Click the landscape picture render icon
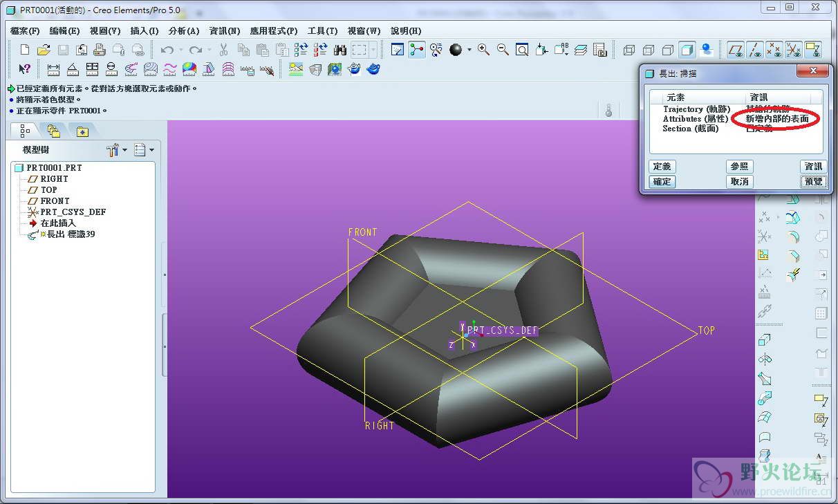Screen dimensions: 838x504 296,69
